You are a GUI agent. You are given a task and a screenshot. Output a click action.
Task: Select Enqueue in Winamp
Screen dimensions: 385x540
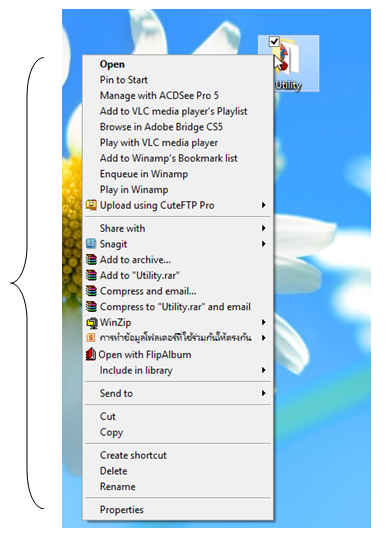pos(178,174)
